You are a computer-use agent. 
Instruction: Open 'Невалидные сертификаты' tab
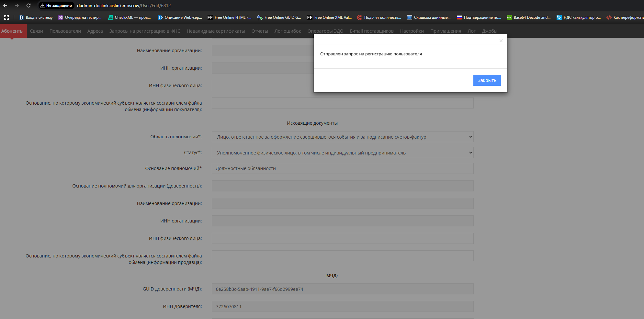coord(216,31)
